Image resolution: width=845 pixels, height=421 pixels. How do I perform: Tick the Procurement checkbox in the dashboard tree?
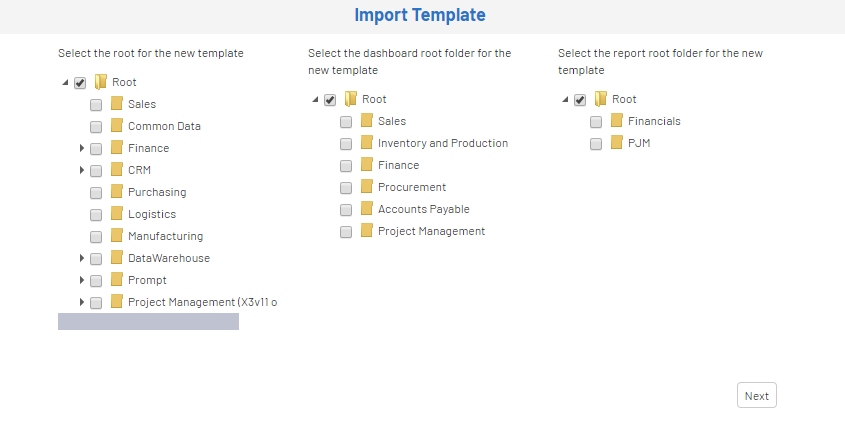pyautogui.click(x=346, y=188)
